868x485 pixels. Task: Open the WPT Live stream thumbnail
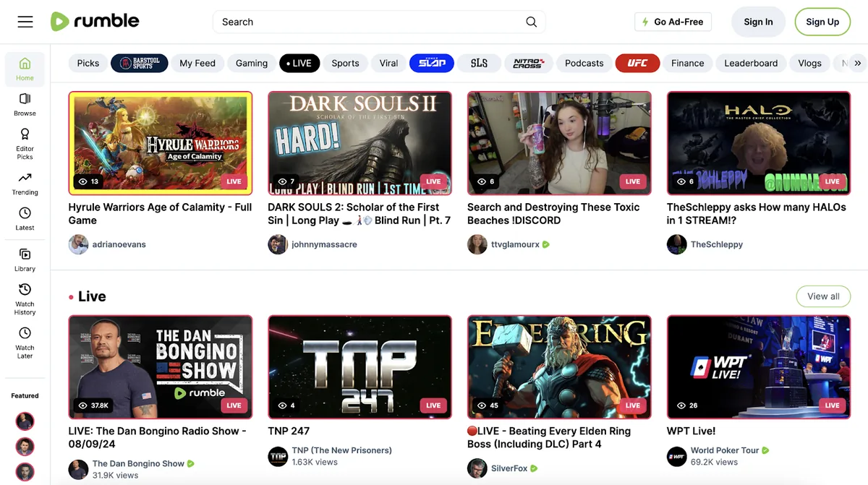click(x=759, y=367)
